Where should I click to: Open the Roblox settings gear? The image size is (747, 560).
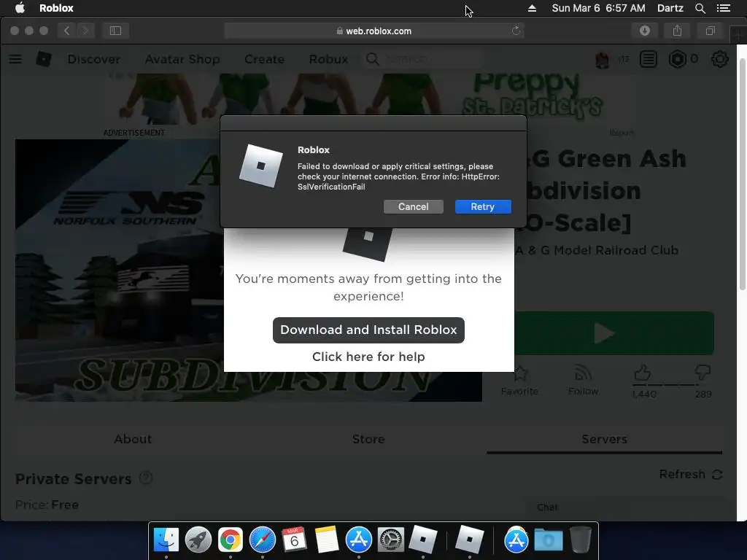click(x=719, y=59)
